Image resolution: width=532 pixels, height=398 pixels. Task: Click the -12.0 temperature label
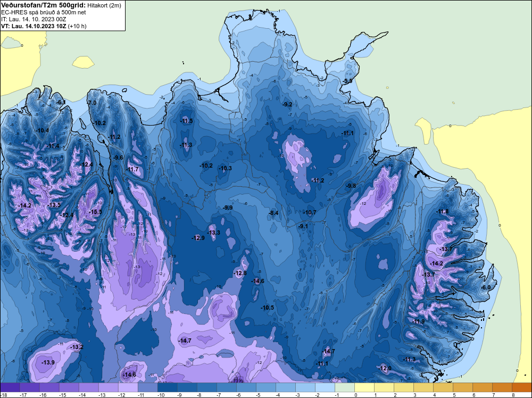(x=385, y=368)
